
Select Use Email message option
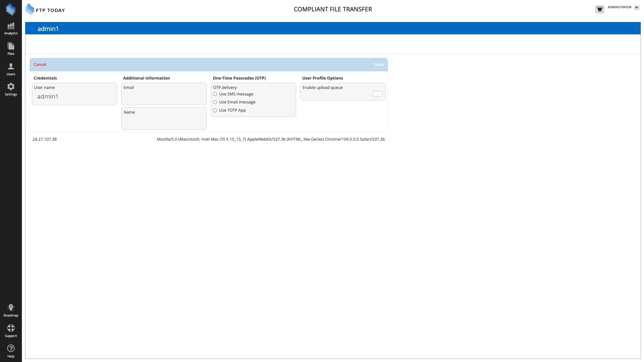coord(215,102)
